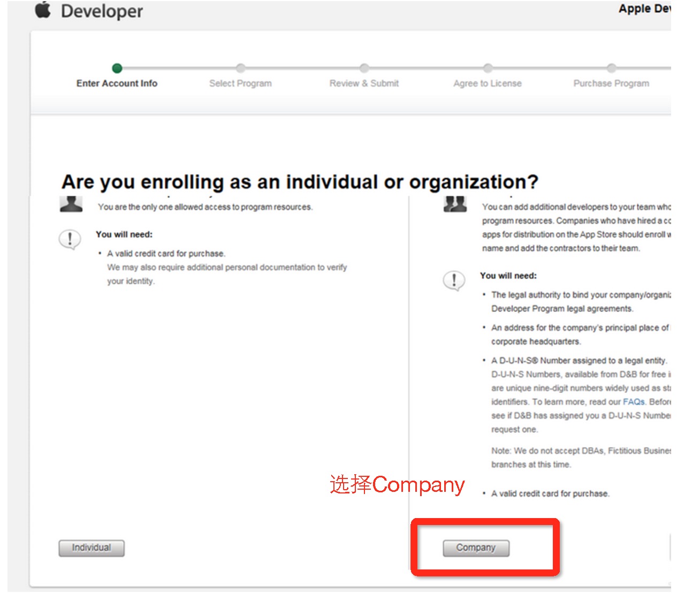Click the Purchase Program progress dot
Viewport: 700px width, 593px height.
tap(611, 68)
